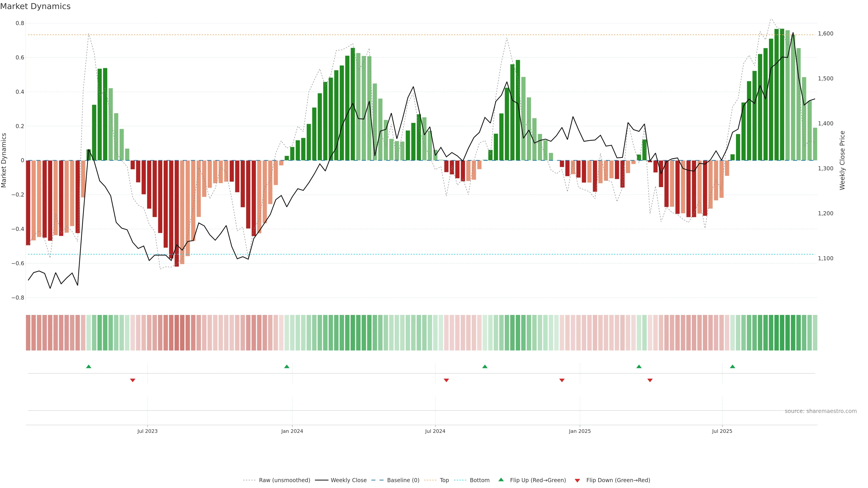Click the Weekly Close Price axis title
The height and width of the screenshot is (488, 868).
point(842,160)
